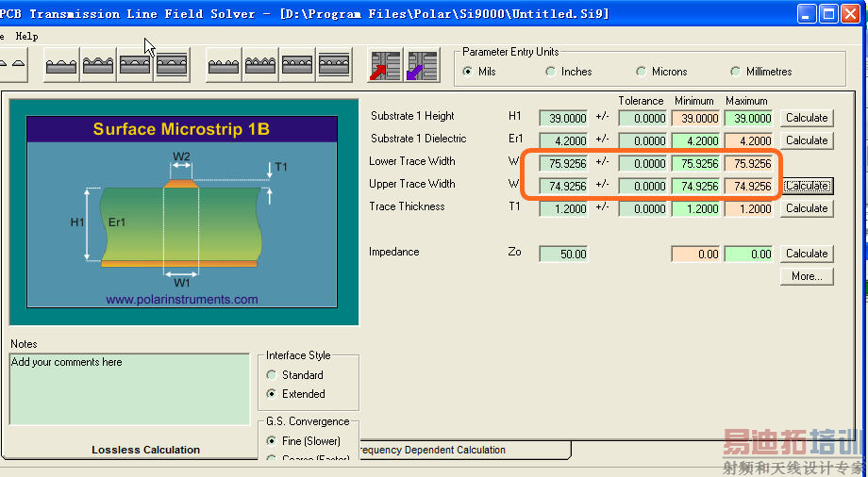
Task: Click the H1 tolerance field
Action: click(x=643, y=119)
